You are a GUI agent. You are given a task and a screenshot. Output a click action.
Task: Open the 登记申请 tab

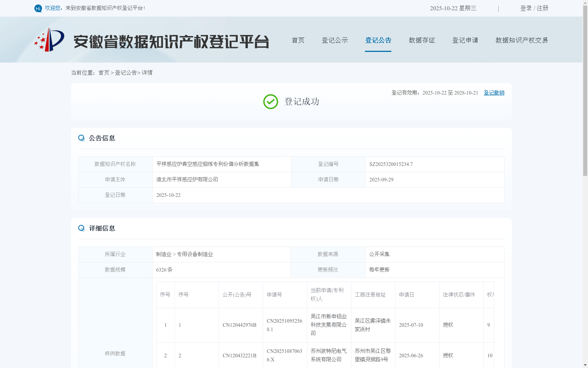coord(465,40)
